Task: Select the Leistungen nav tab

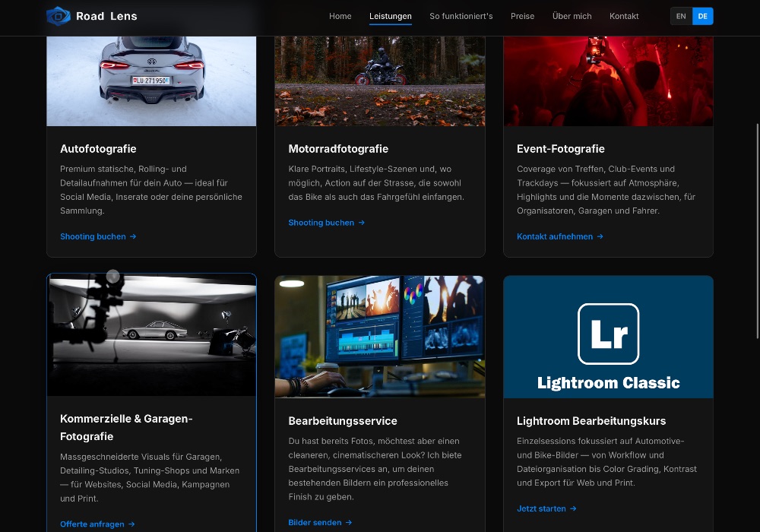Action: (390, 16)
